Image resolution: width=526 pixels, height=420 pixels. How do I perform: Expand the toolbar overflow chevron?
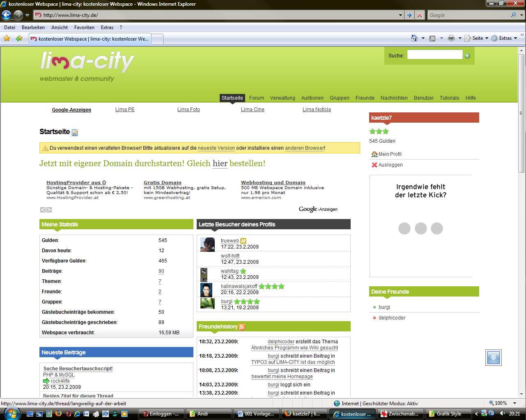tap(522, 35)
